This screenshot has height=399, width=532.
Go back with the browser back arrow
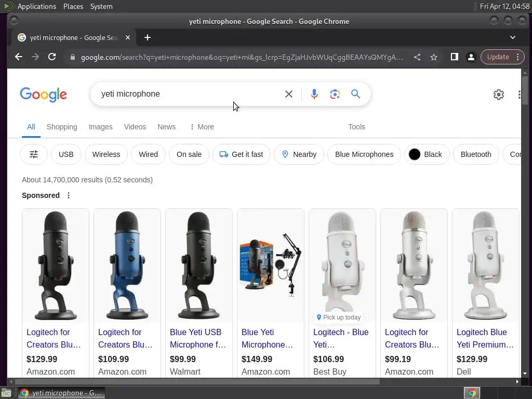(x=19, y=57)
